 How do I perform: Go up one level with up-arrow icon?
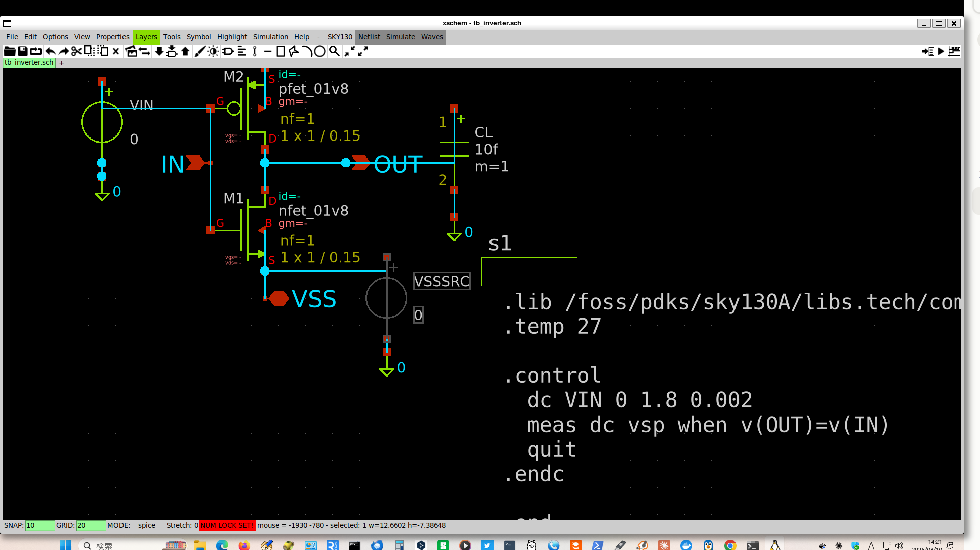coord(185,51)
